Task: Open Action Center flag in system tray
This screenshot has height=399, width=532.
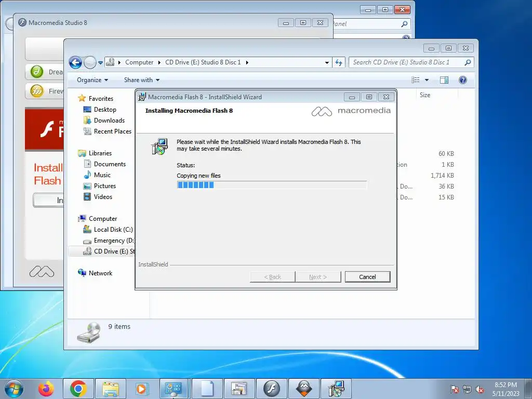Action: 454,389
